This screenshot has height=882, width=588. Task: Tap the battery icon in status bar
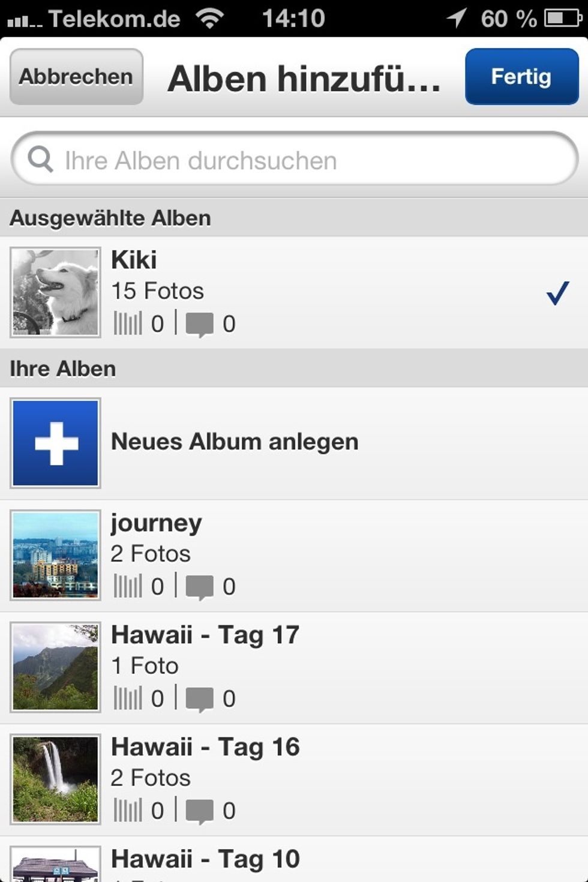[562, 19]
